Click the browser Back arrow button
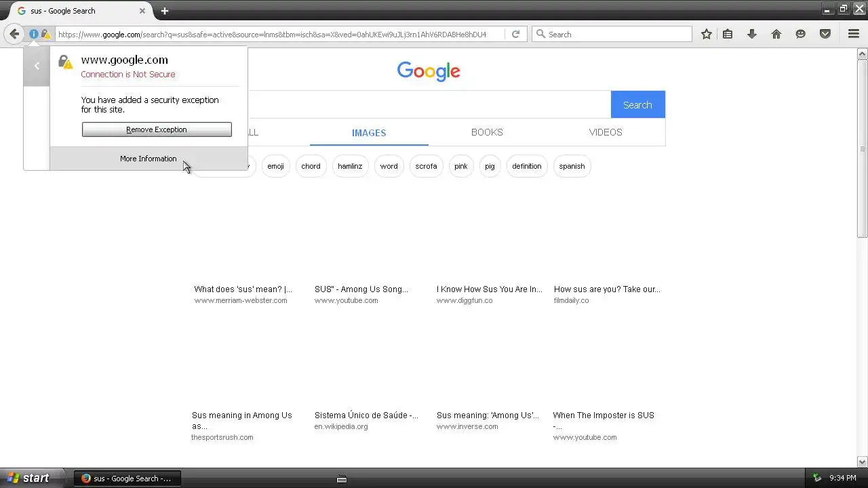 (14, 34)
